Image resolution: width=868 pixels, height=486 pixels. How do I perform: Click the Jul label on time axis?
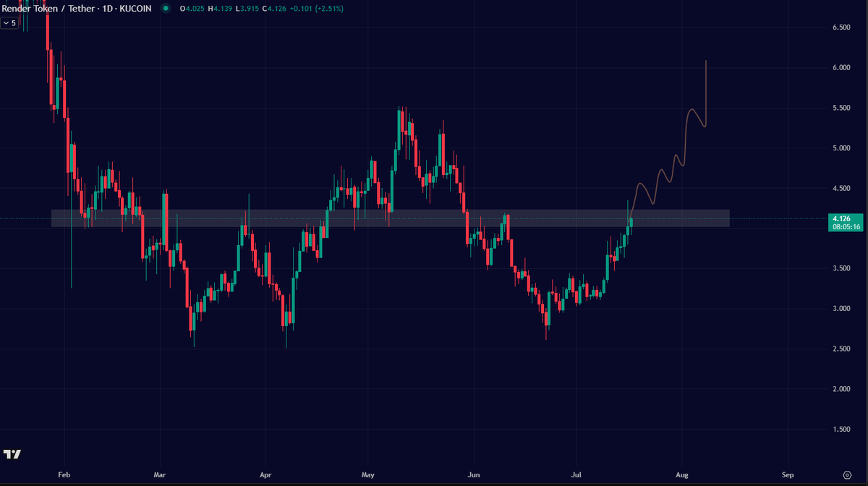coord(576,475)
